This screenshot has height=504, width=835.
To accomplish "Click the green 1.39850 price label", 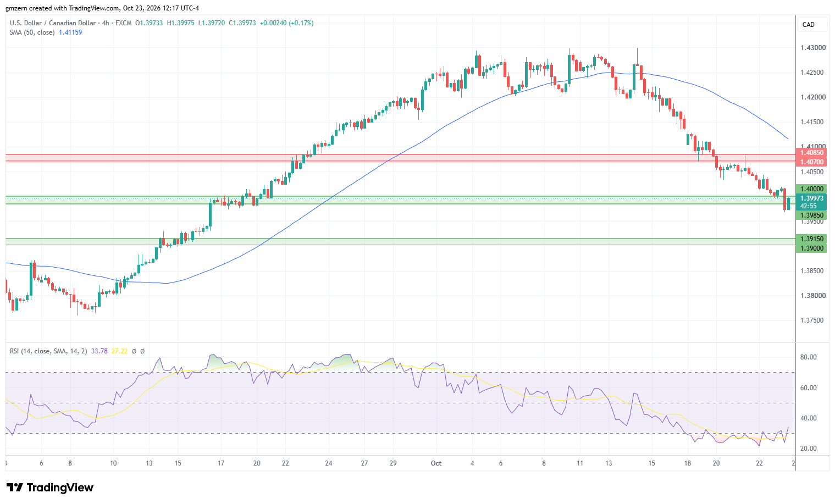I will point(811,215).
